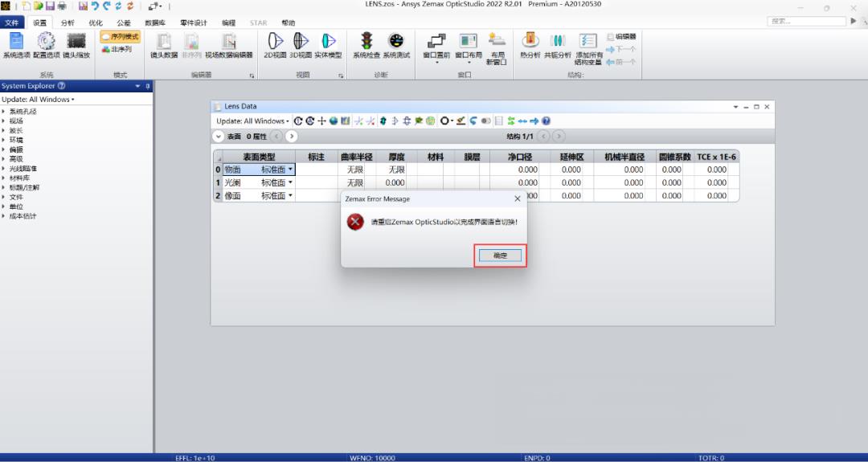The width and height of the screenshot is (868, 462).
Task: Switch to the 编程 ribbon tab
Action: click(x=228, y=22)
